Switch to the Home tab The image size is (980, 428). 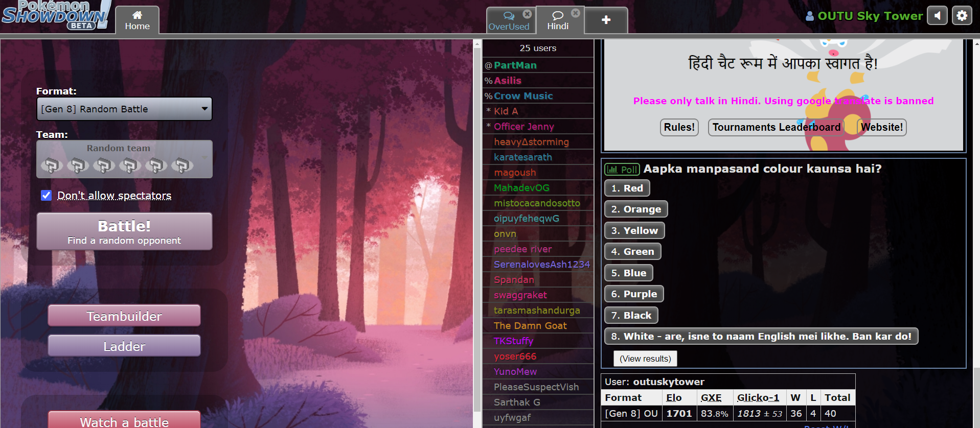tap(138, 20)
